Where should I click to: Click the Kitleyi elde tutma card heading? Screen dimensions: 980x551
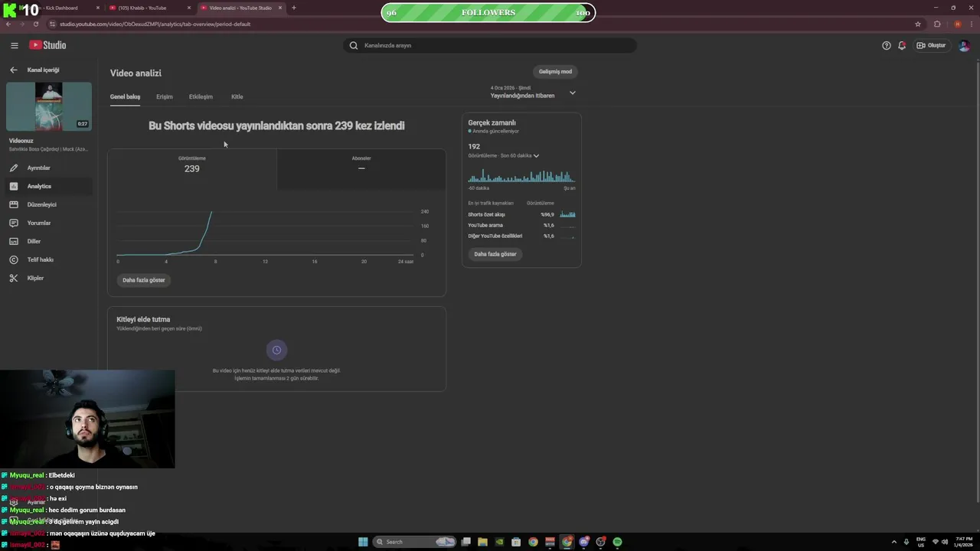tap(143, 319)
